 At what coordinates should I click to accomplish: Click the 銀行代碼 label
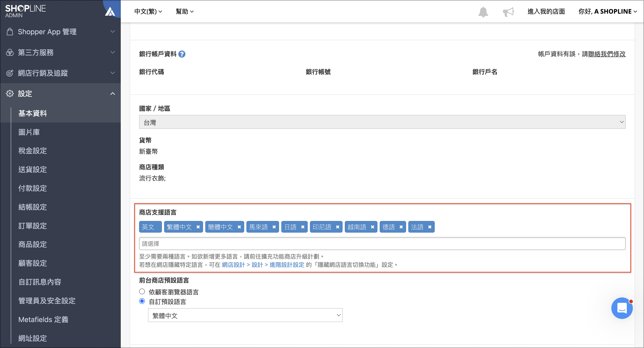152,72
